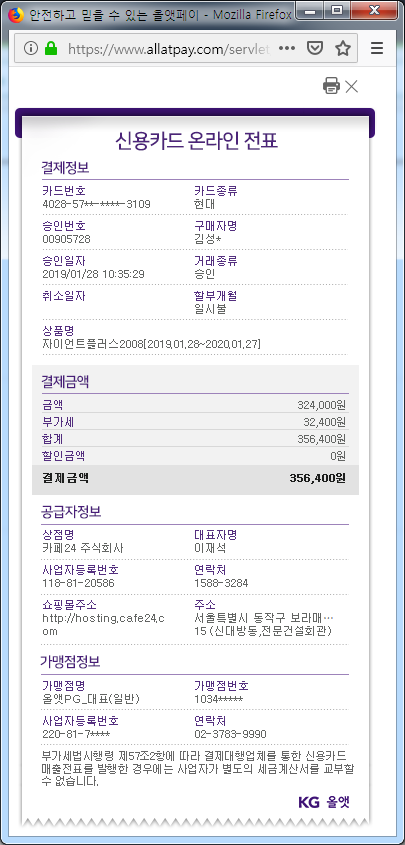Click the VAT law notice paragraph
Viewport: 405px width, 845px height.
197,767
